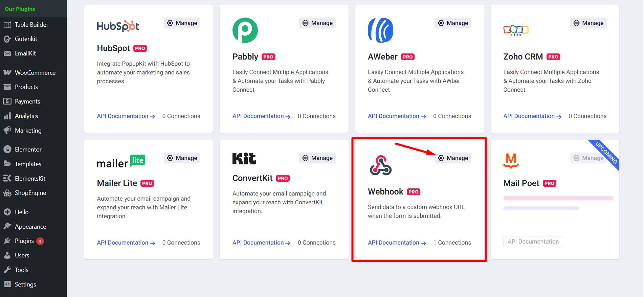Screen dimensions: 644x297
Task: Click Manage on the Webhook card
Action: point(453,158)
